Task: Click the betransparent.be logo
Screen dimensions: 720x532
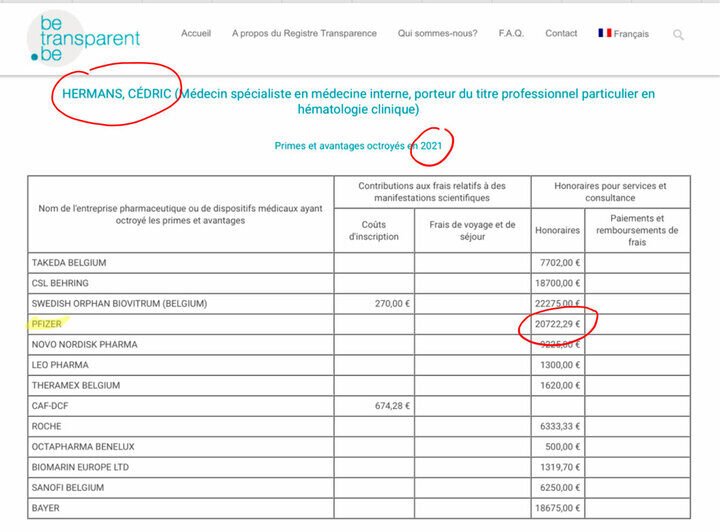Action: 84,39
